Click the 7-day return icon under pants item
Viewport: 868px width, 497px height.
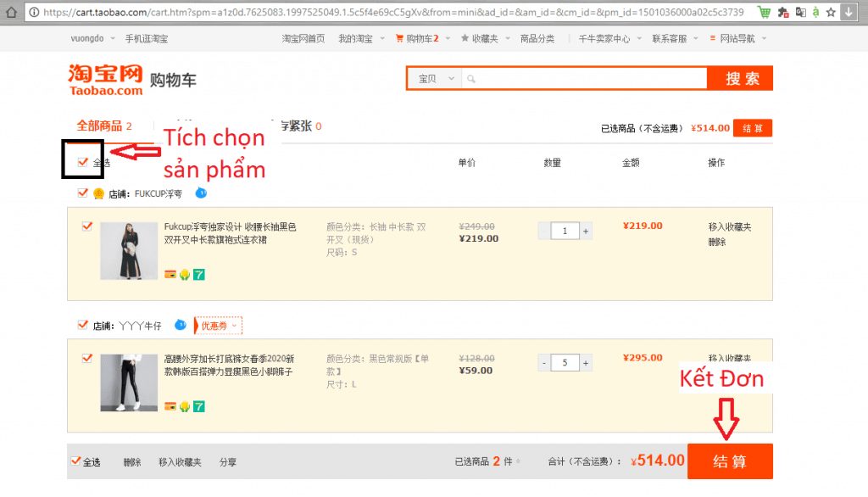tap(198, 406)
